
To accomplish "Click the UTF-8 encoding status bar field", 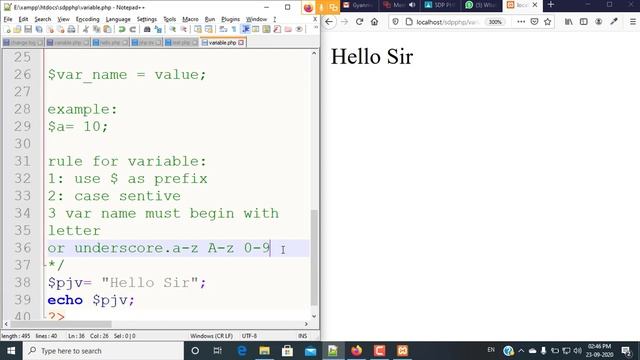I will [x=249, y=336].
